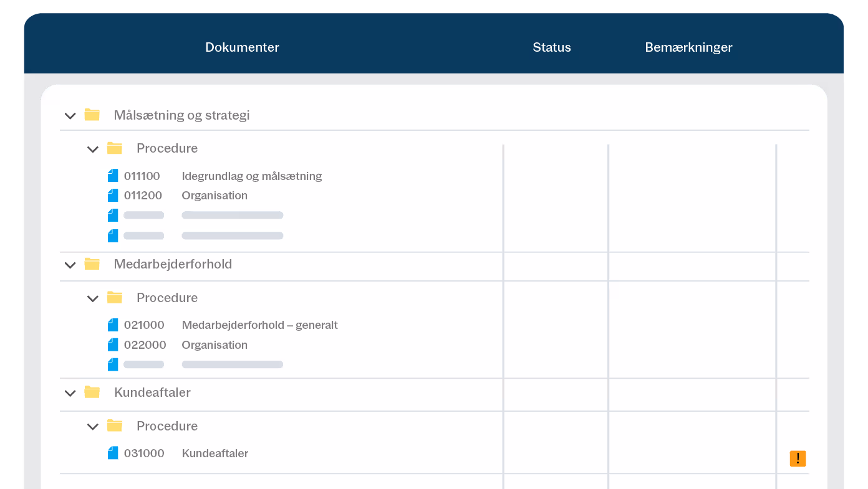Select Procedure label under Kundeaftaler
This screenshot has width=868, height=489.
click(167, 426)
